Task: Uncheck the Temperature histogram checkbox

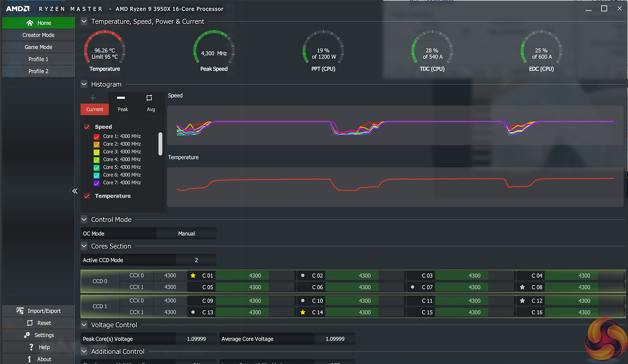Action: (87, 196)
